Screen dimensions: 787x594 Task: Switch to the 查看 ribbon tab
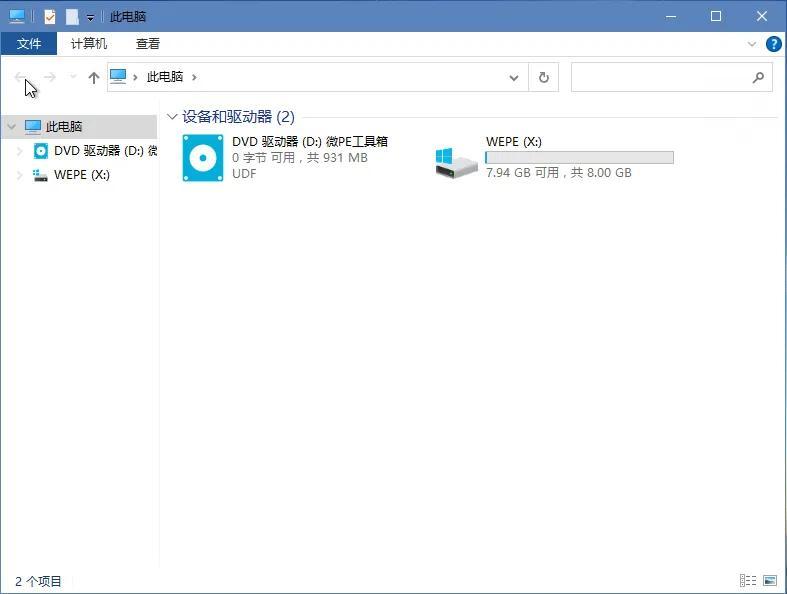(148, 44)
